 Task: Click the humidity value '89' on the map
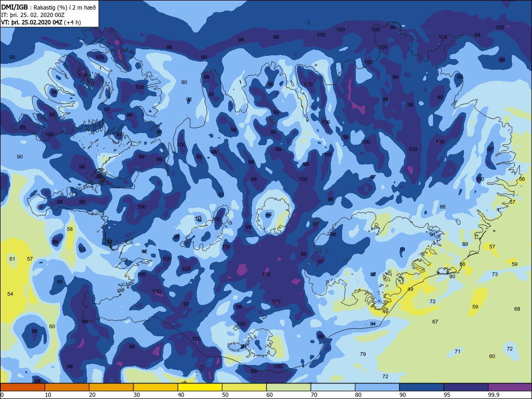click(465, 244)
